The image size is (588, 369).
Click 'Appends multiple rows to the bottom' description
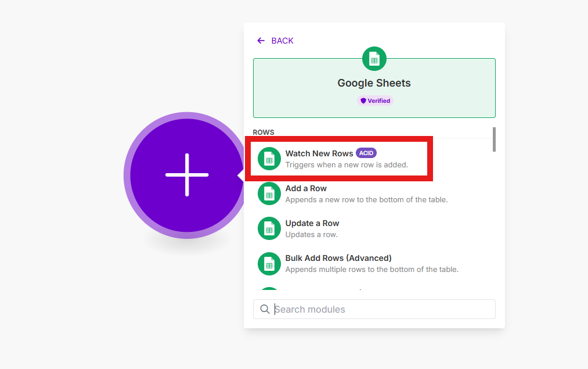tap(371, 270)
